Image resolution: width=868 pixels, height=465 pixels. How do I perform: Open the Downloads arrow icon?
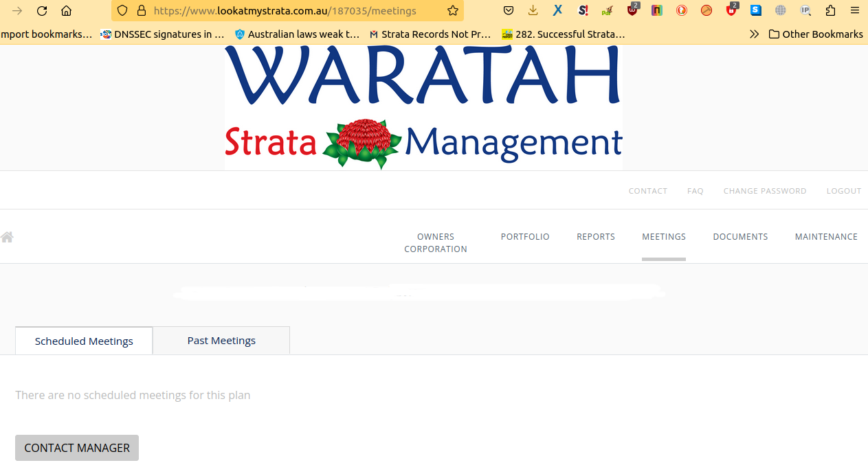533,11
